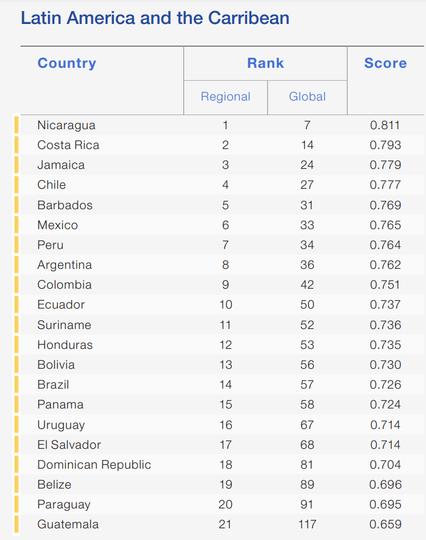Click the Country column header

pyautogui.click(x=67, y=63)
